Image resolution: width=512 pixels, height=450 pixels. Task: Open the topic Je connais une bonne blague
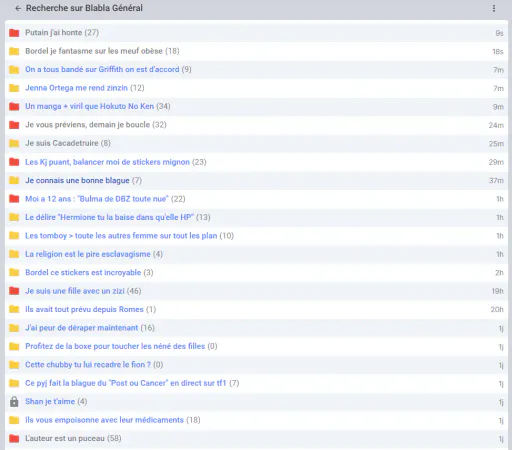click(x=77, y=180)
